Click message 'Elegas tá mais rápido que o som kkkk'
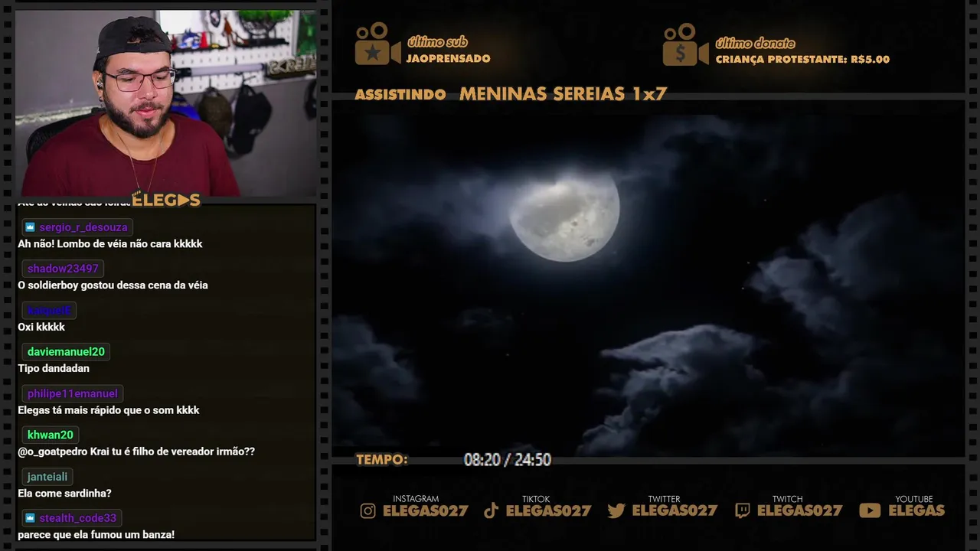 click(x=109, y=410)
